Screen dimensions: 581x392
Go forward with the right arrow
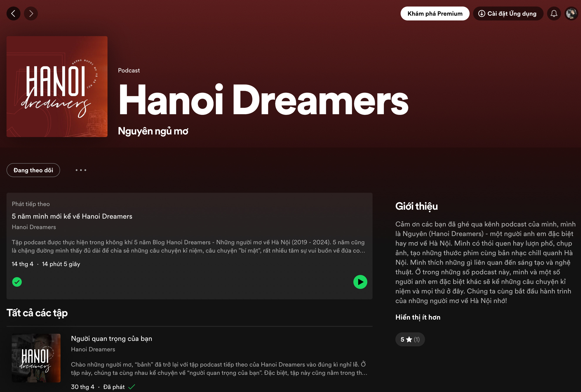pyautogui.click(x=31, y=13)
